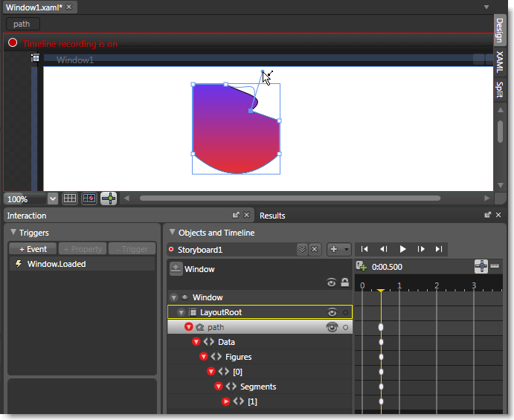Click the artboard scroll left arrow

126,198
